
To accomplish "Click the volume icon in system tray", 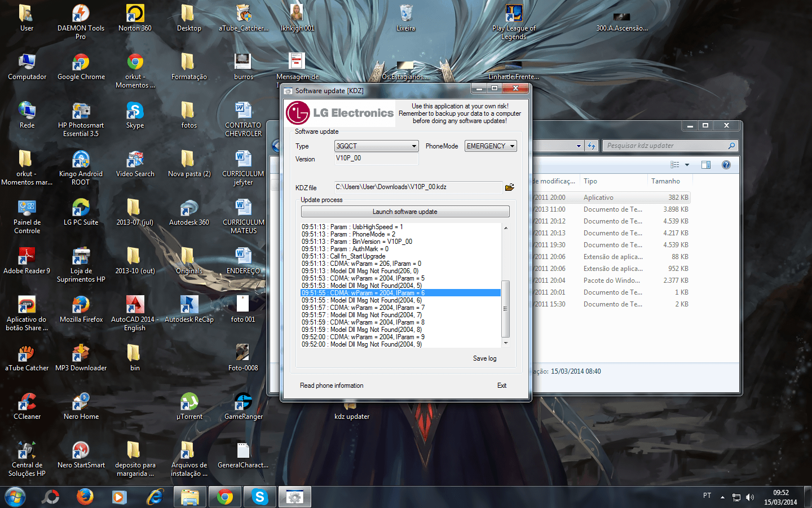I will tap(750, 497).
